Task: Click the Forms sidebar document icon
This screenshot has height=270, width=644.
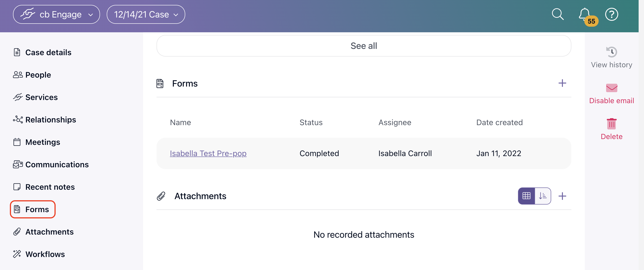Action: (x=17, y=209)
